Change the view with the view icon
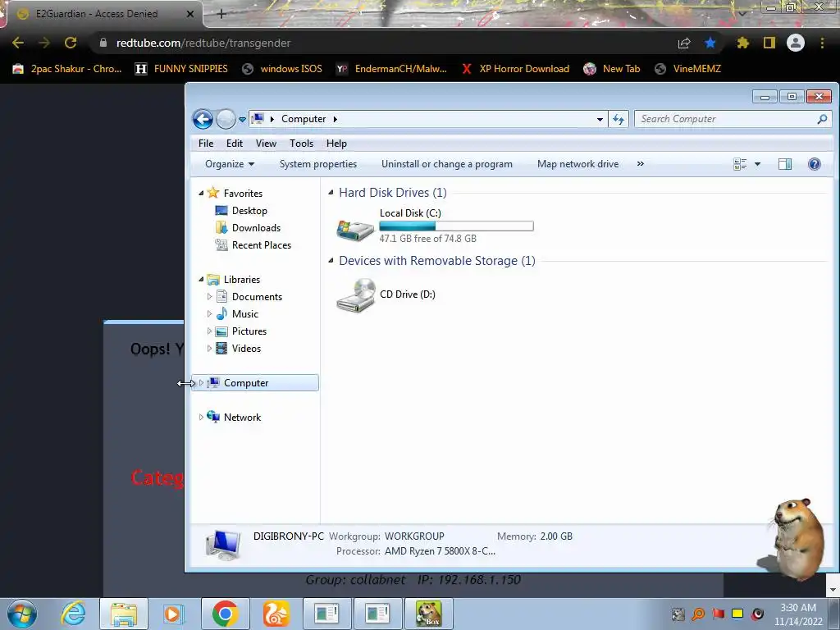The width and height of the screenshot is (840, 630). [740, 164]
